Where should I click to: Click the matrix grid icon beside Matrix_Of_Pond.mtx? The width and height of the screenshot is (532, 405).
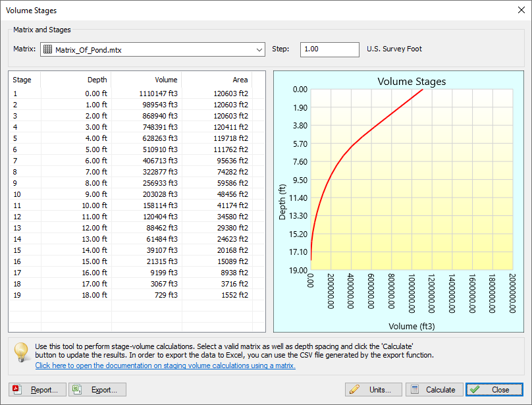pos(48,49)
